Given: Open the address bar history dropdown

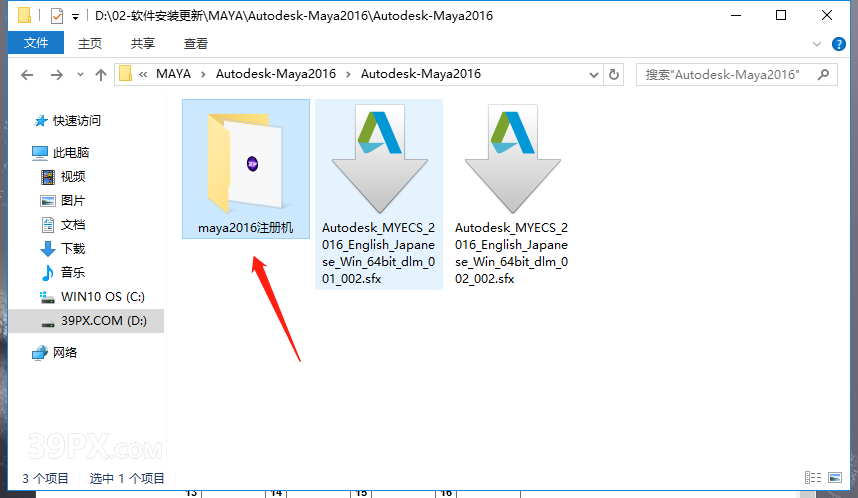Looking at the screenshot, I should 594,75.
